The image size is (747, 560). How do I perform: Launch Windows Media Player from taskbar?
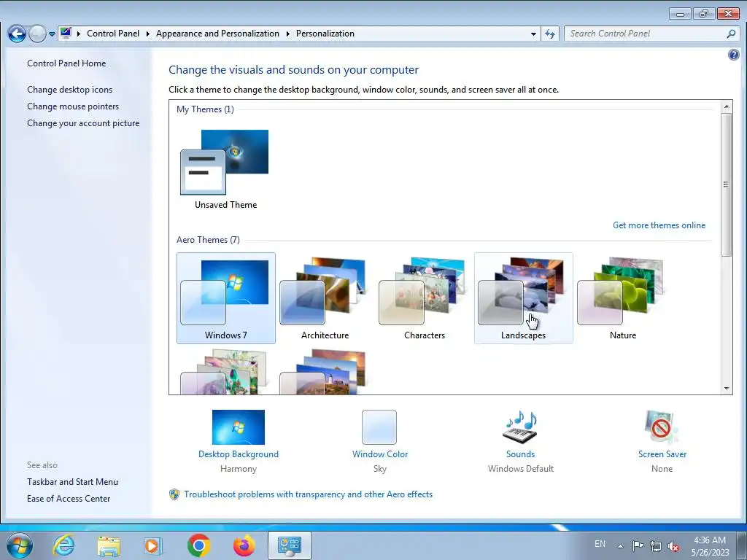pyautogui.click(x=153, y=545)
